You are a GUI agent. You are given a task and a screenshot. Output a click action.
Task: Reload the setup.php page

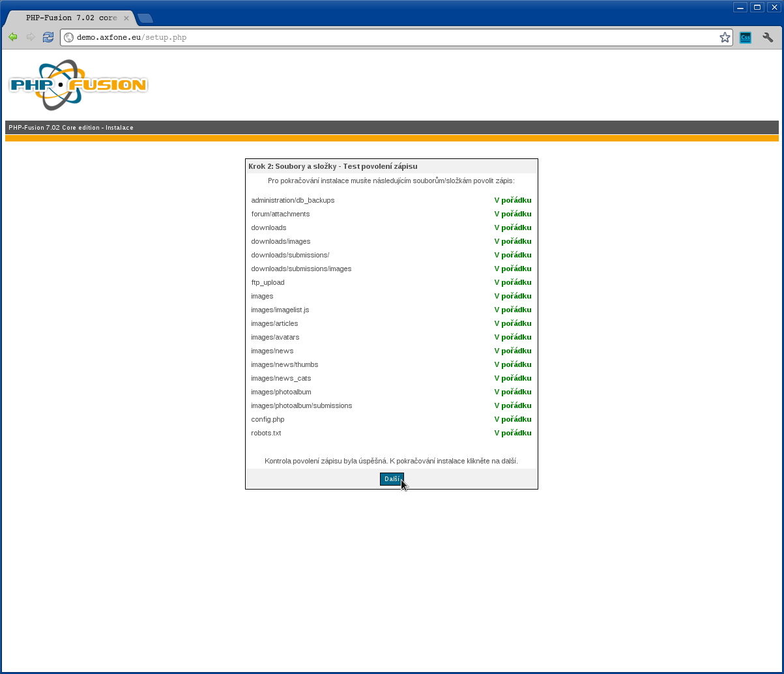(48, 37)
